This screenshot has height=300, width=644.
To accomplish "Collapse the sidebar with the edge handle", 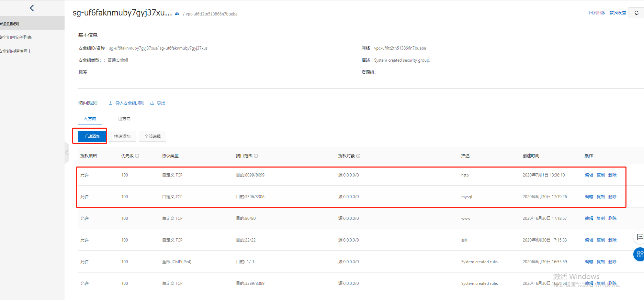I will [x=67, y=152].
